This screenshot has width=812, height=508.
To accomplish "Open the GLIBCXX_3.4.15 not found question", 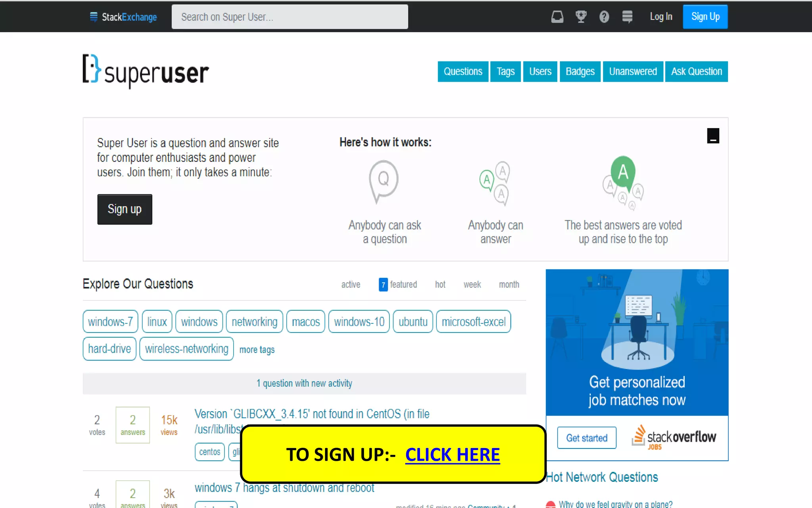I will [x=312, y=414].
